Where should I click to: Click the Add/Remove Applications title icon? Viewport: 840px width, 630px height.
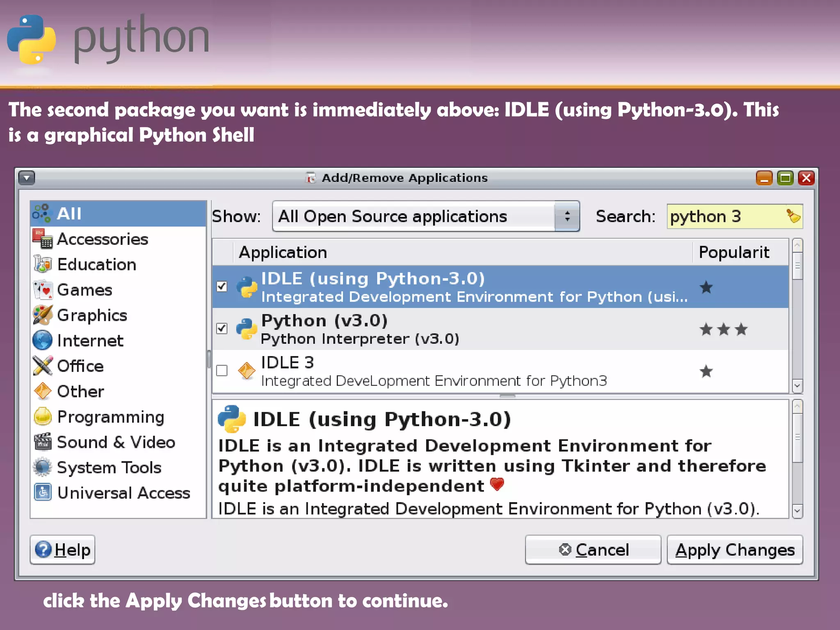pos(311,178)
